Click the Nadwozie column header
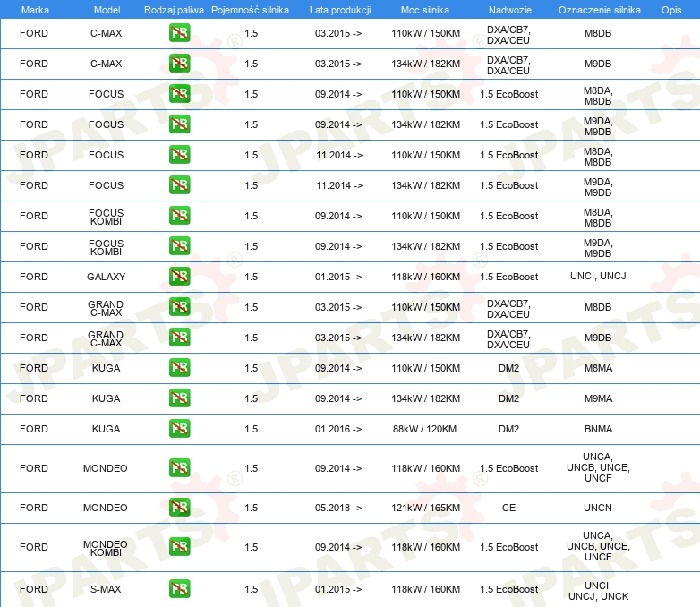 click(510, 10)
